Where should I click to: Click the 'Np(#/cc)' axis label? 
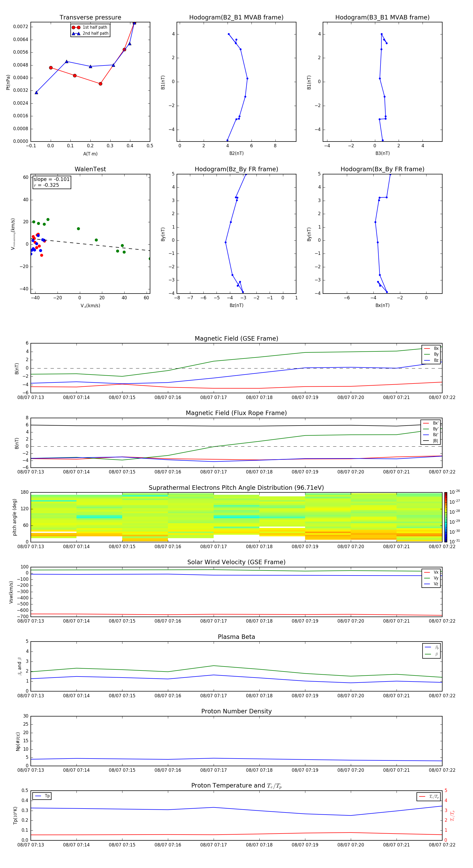pyautogui.click(x=18, y=741)
